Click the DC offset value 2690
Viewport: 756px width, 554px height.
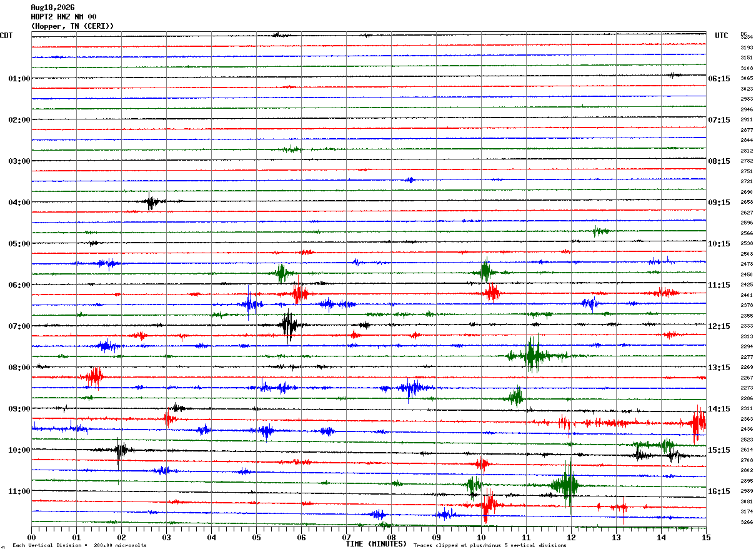click(747, 192)
